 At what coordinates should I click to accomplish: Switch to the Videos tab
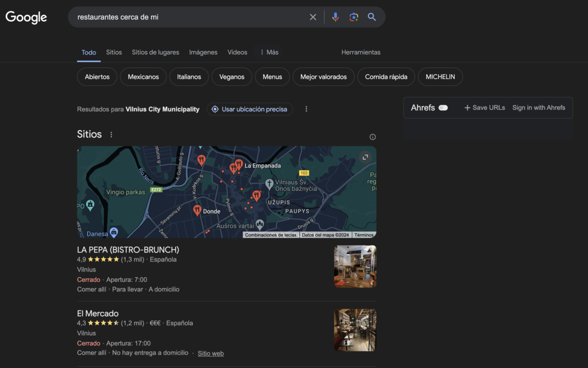tap(237, 52)
